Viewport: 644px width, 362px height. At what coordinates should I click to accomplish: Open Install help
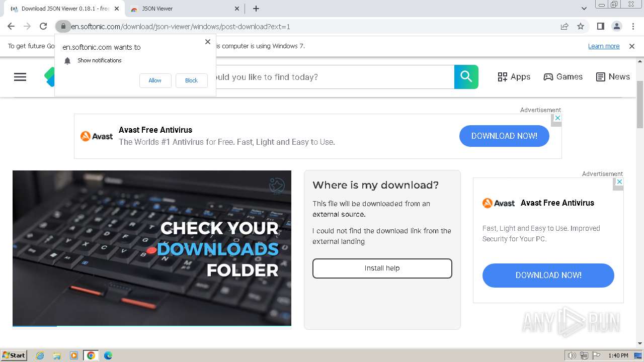[x=382, y=268]
